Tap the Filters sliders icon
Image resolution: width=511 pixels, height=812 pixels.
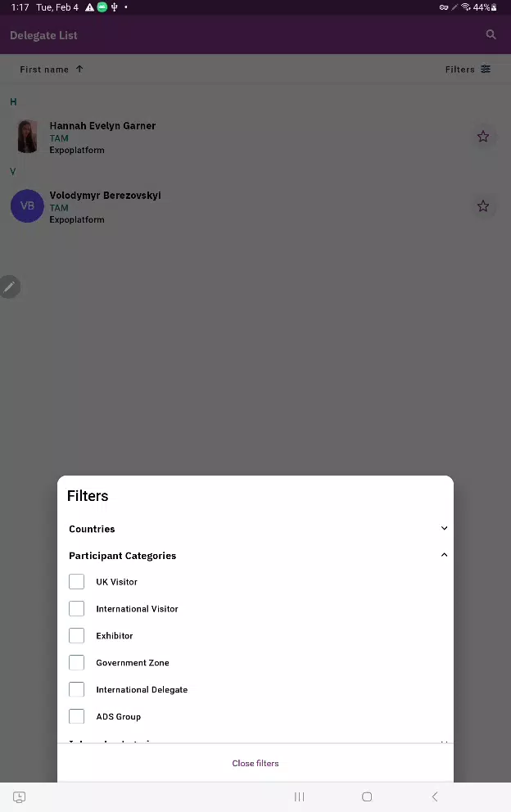pyautogui.click(x=486, y=69)
